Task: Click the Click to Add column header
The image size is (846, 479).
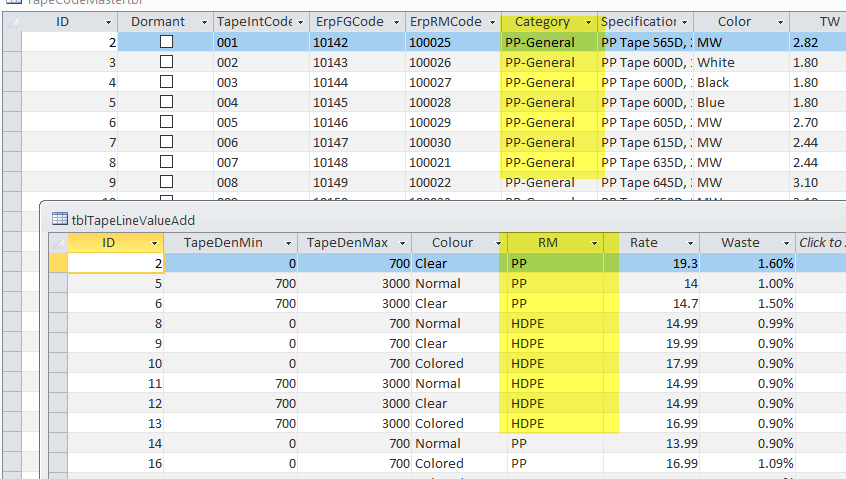Action: [821, 243]
